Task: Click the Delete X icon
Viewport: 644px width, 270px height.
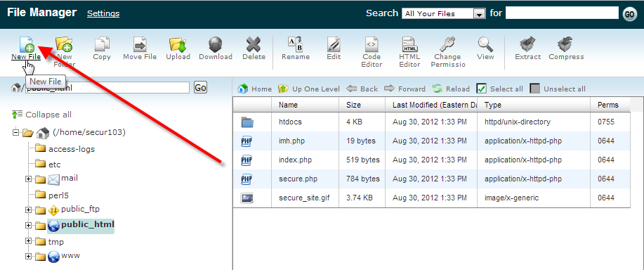Action: pyautogui.click(x=254, y=44)
